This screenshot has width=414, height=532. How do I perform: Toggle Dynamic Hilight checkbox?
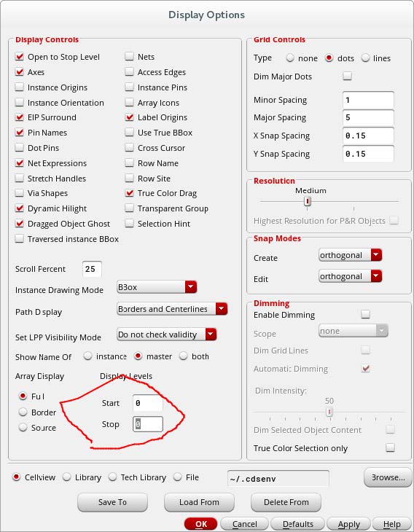click(20, 208)
